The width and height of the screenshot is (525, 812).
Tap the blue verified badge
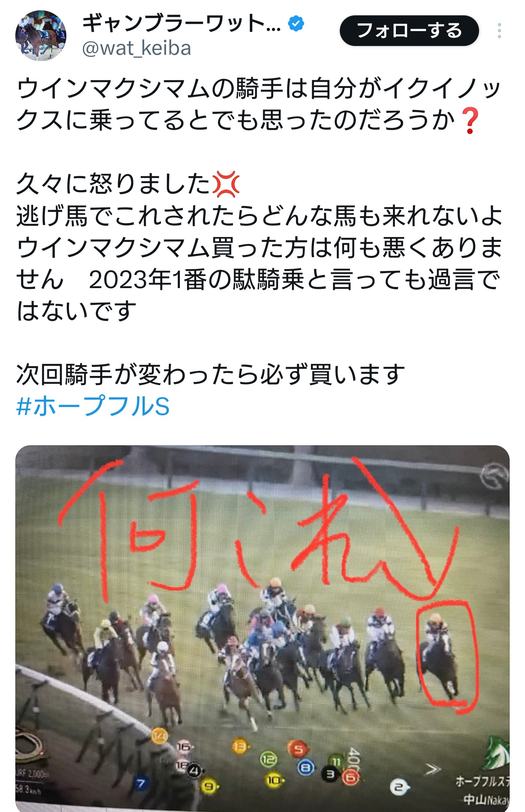click(x=296, y=24)
